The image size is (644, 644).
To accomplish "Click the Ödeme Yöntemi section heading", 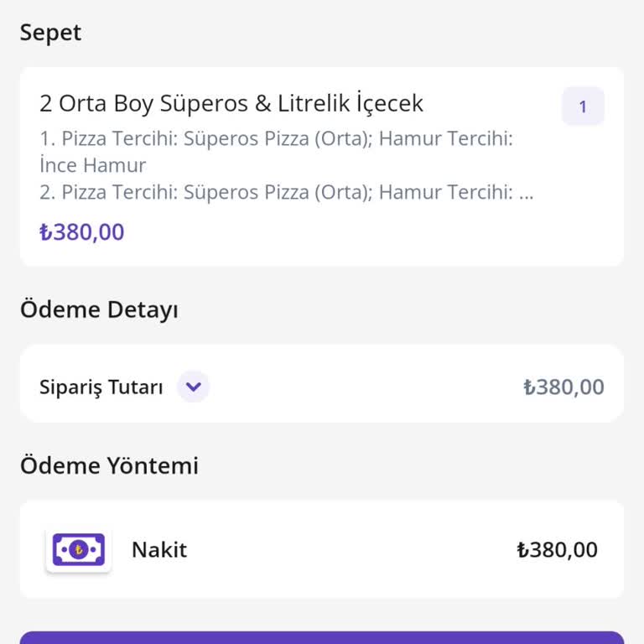I will coord(109,465).
